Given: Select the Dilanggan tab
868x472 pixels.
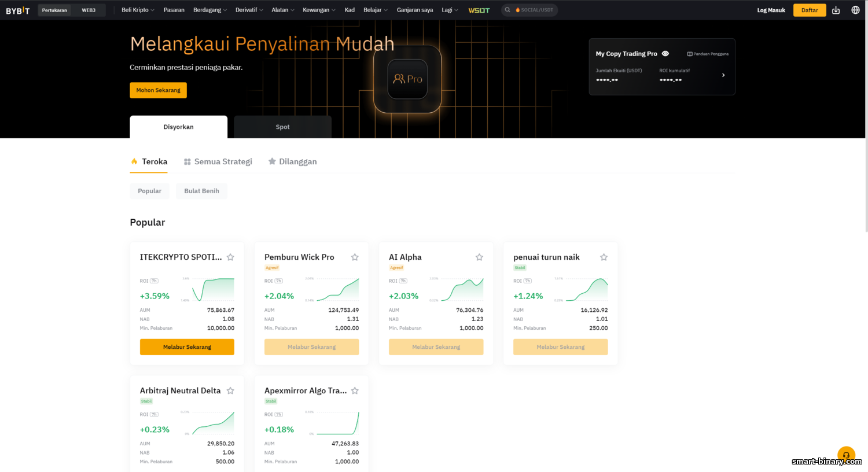Looking at the screenshot, I should click(292, 162).
